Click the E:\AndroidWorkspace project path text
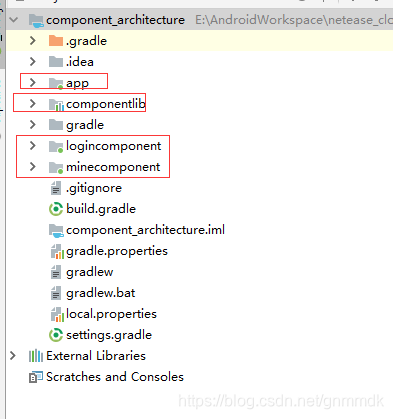The width and height of the screenshot is (393, 419). pos(293,20)
